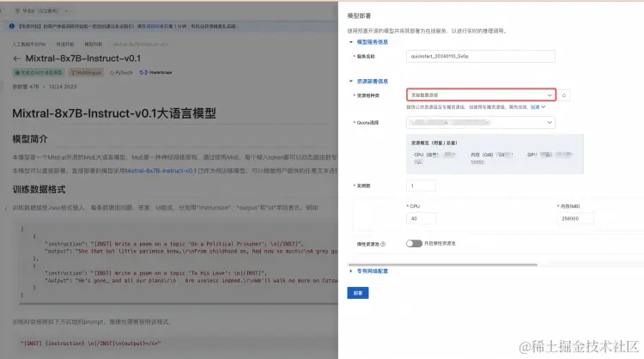The width and height of the screenshot is (644, 359).
Task: Click the PyTorch tag
Action: tap(121, 73)
